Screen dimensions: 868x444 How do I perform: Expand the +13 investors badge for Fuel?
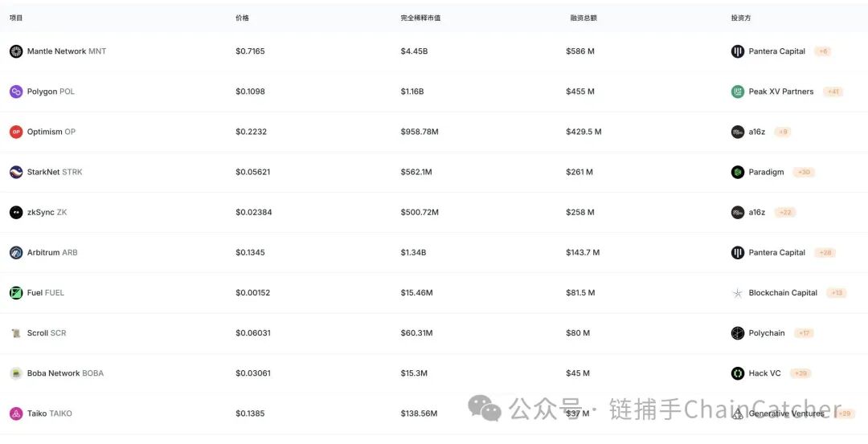[x=837, y=293]
